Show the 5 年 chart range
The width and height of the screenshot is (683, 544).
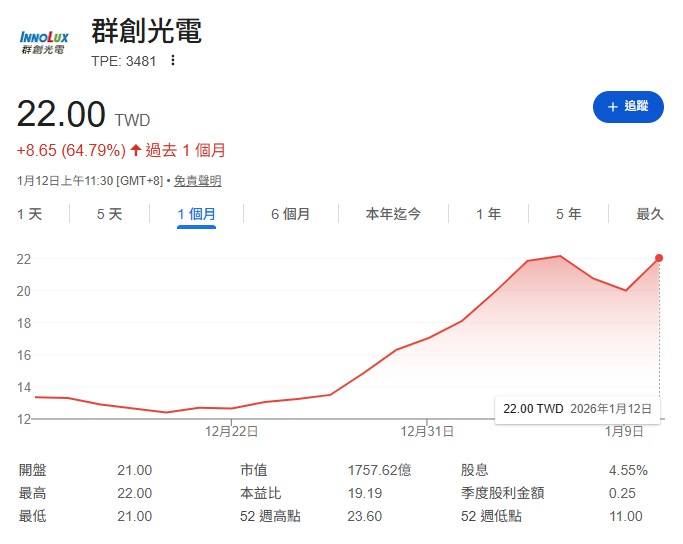point(568,214)
